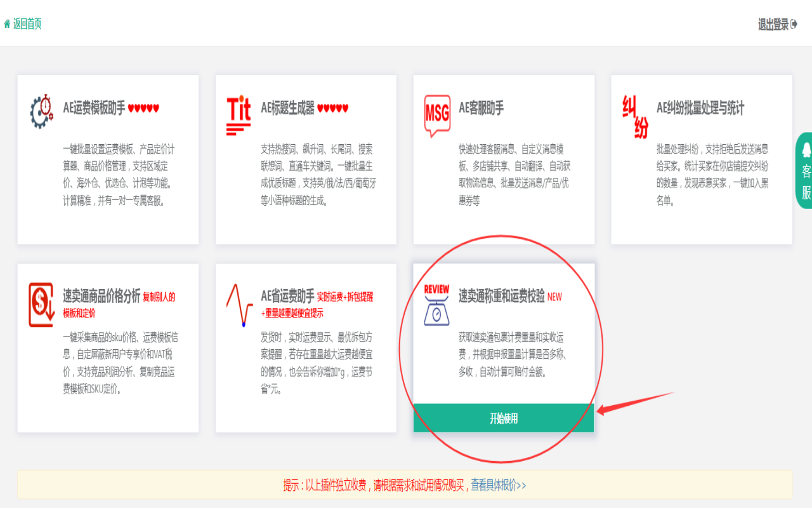The height and width of the screenshot is (508, 812).
Task: Select the AE客服助手 title
Action: point(481,108)
